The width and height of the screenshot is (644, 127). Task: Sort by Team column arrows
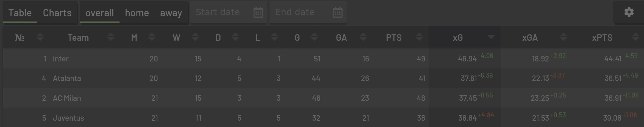click(x=111, y=37)
